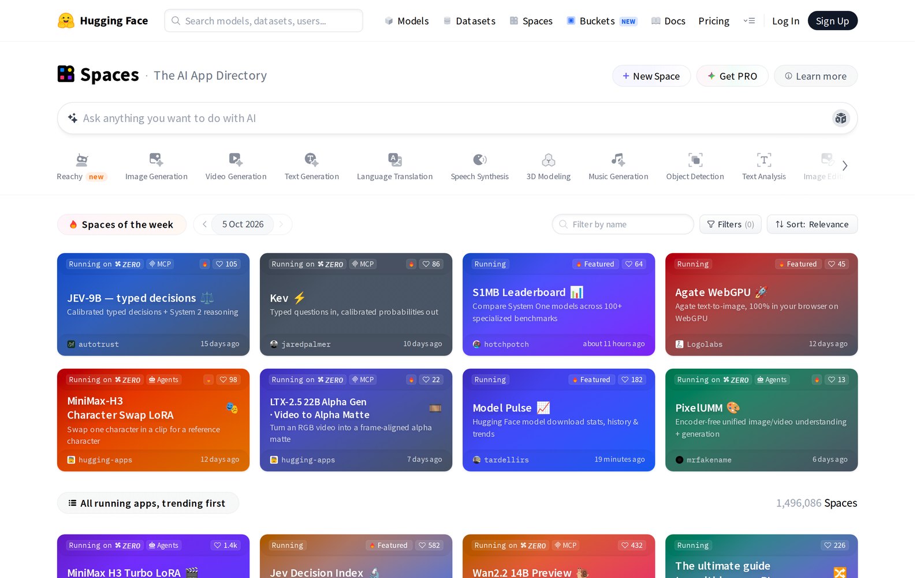Expand the more options menu in the navbar
This screenshot has width=924, height=578.
coord(749,21)
